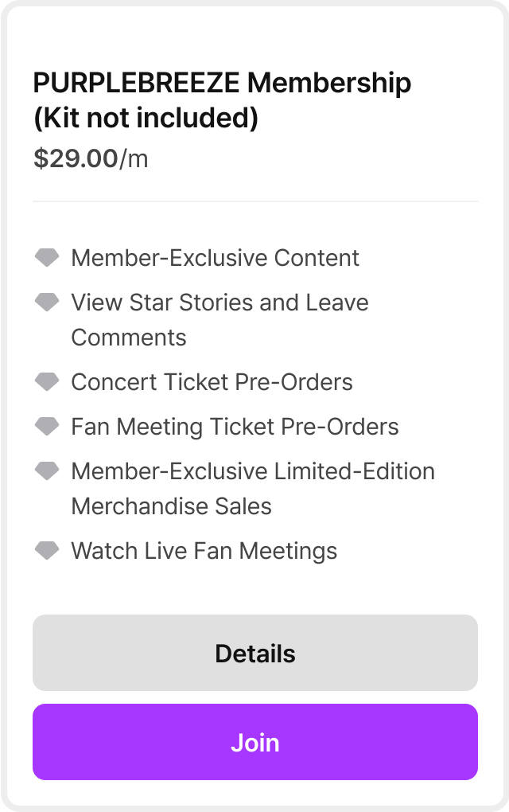The image size is (509, 812).
Task: Click the diamond icon beside Limited-Edition Merchandise Sales
Action: (47, 470)
